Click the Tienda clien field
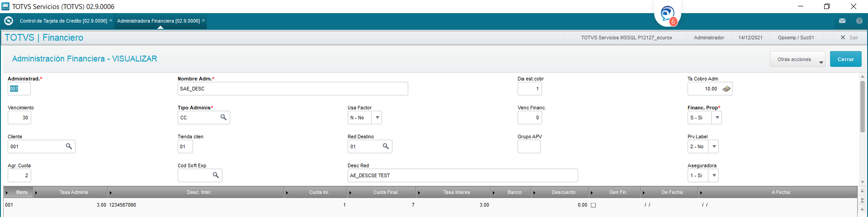868x217 pixels. coord(185,146)
